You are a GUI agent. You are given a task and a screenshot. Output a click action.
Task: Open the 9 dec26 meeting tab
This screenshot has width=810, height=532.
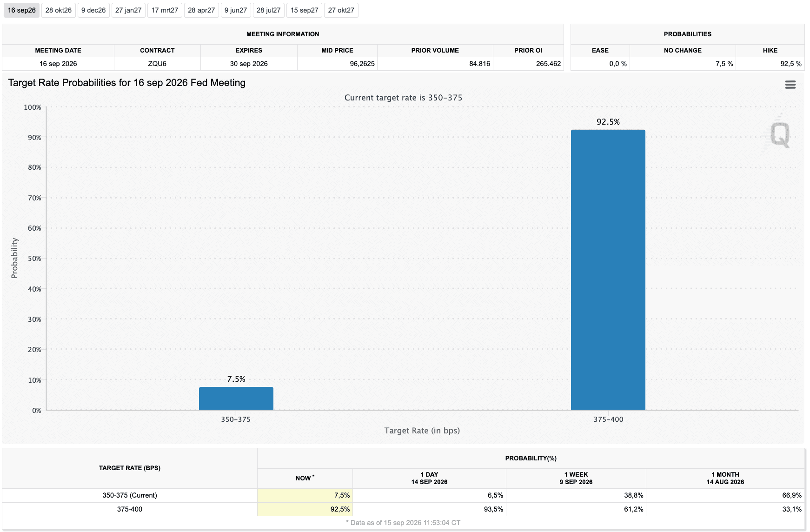(x=93, y=10)
